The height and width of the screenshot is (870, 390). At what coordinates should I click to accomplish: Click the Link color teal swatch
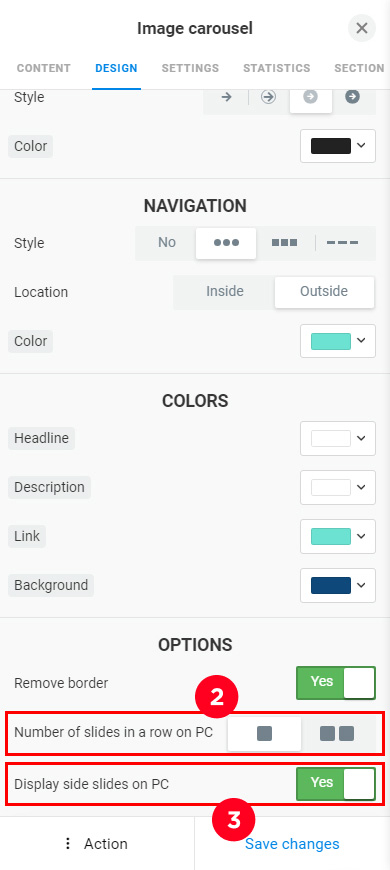tap(331, 537)
